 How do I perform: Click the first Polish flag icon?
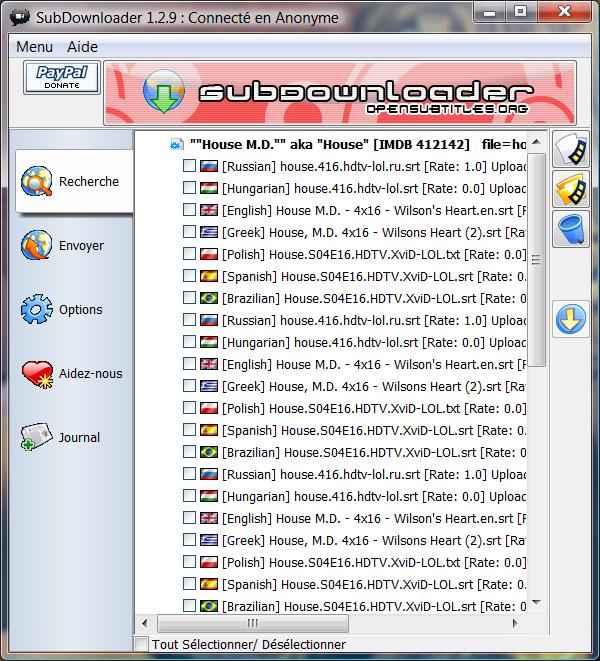209,254
